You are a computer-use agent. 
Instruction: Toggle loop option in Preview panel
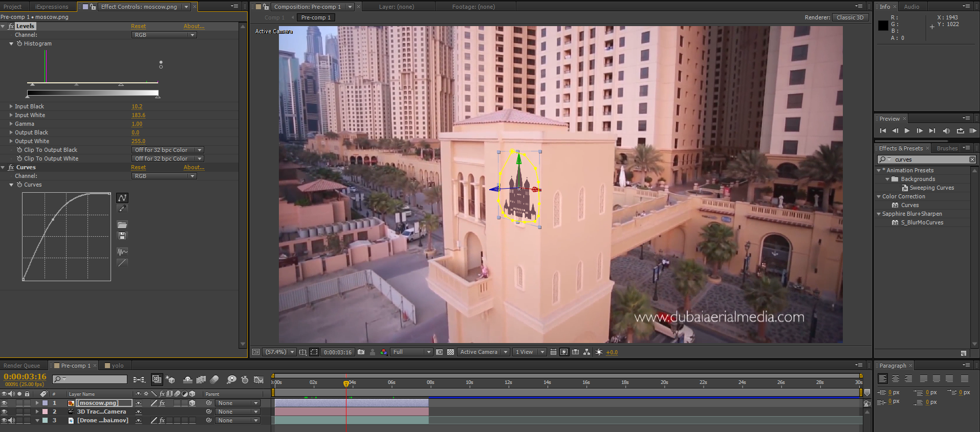(x=960, y=131)
